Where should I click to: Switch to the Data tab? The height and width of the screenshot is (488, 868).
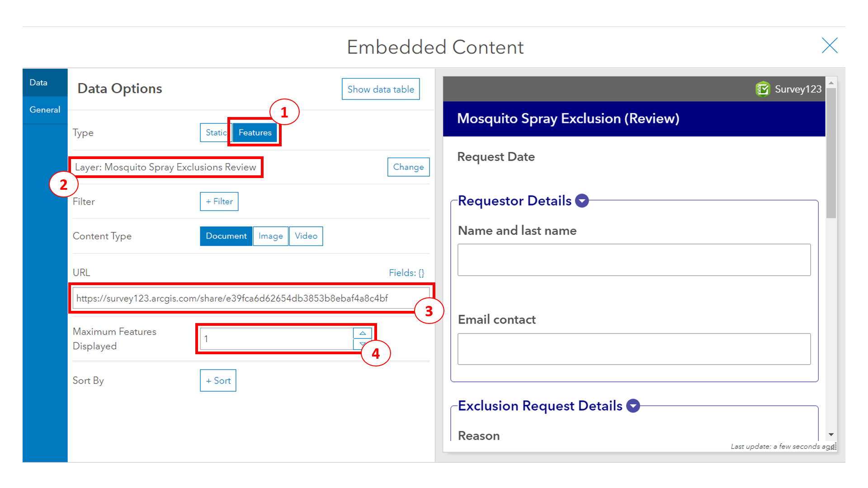click(x=38, y=82)
